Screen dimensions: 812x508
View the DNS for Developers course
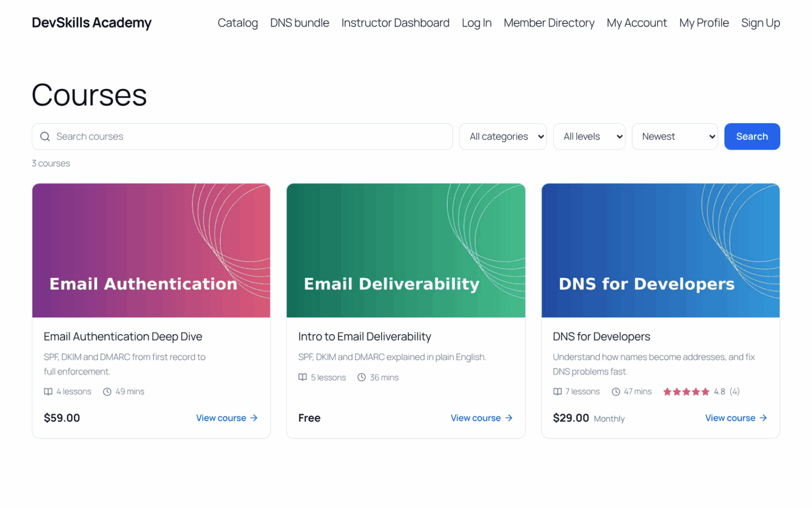click(x=736, y=418)
